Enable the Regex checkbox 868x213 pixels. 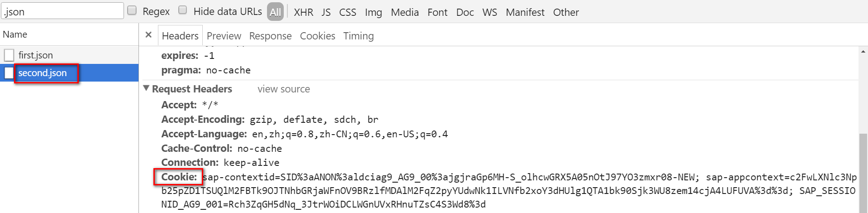[x=132, y=10]
